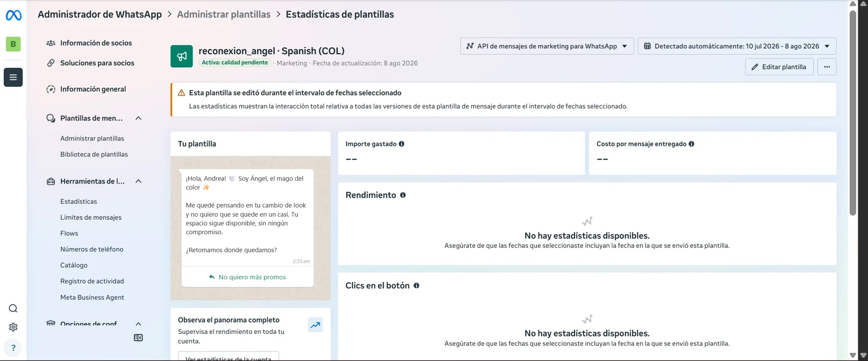This screenshot has height=361, width=868.
Task: Open Flows in sidebar
Action: pos(69,234)
